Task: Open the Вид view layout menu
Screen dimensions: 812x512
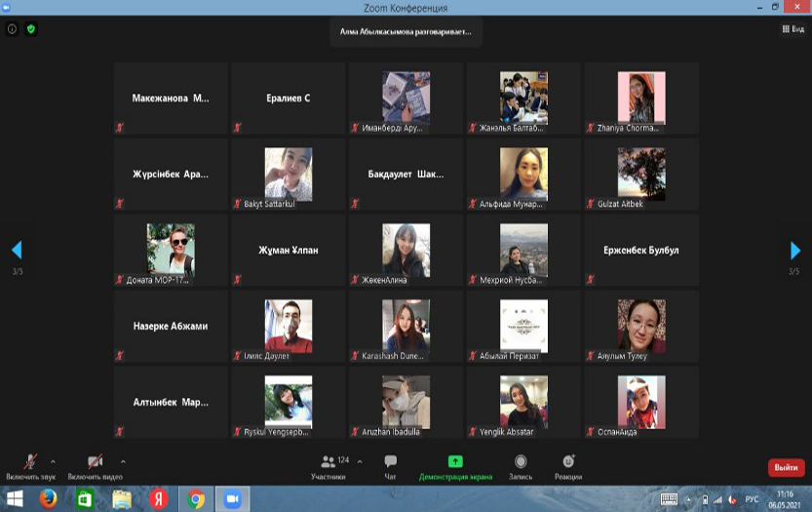Action: 793,29
